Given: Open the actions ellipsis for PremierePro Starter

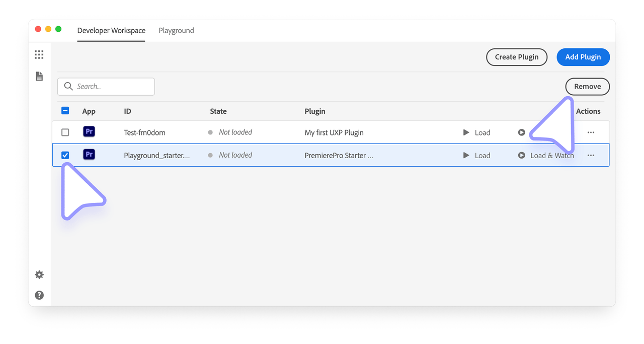Looking at the screenshot, I should click(591, 155).
